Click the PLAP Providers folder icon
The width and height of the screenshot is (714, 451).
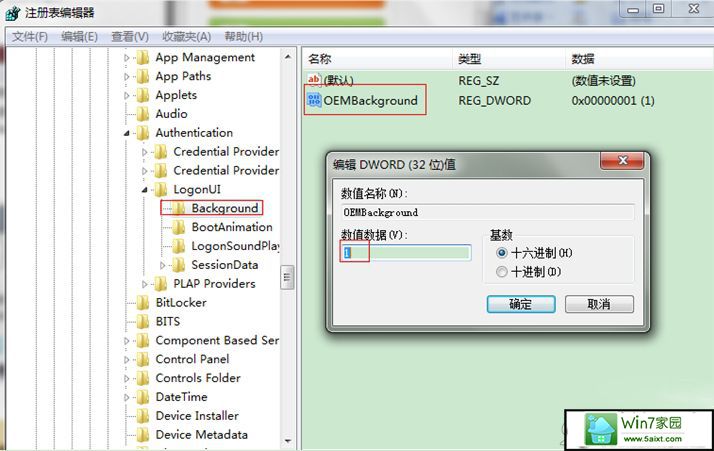[161, 284]
